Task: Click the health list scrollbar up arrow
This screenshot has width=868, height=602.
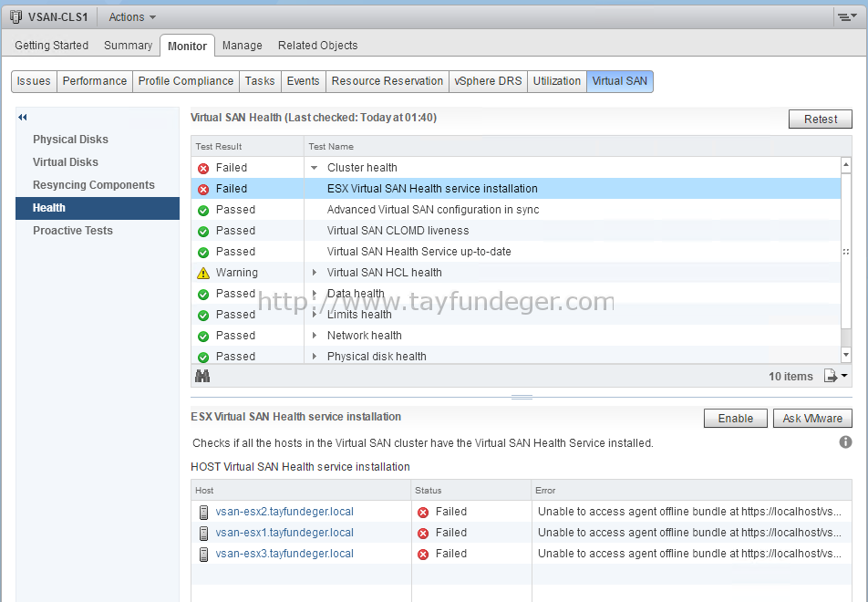Action: click(846, 164)
